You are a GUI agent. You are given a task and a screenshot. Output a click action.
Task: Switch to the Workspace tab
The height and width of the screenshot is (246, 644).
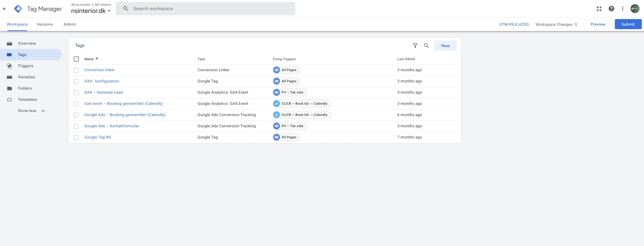tap(17, 24)
